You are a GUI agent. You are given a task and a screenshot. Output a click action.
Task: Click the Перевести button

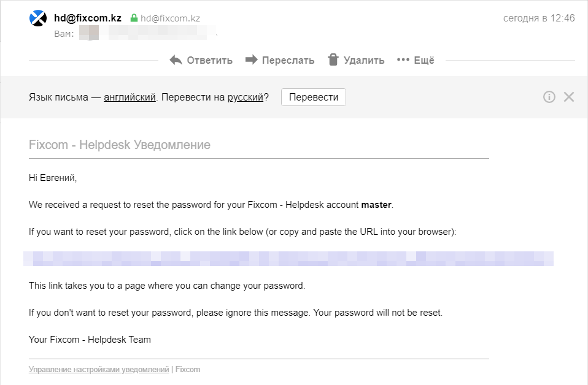pyautogui.click(x=314, y=97)
